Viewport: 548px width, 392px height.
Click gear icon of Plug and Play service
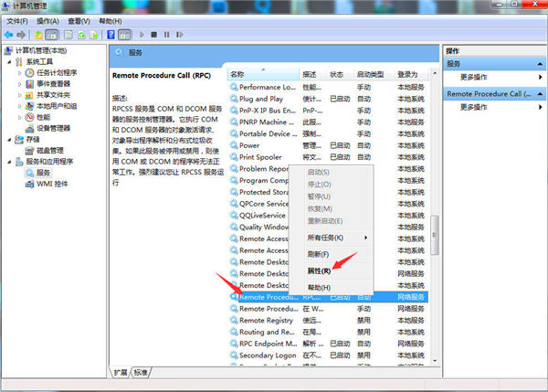234,99
